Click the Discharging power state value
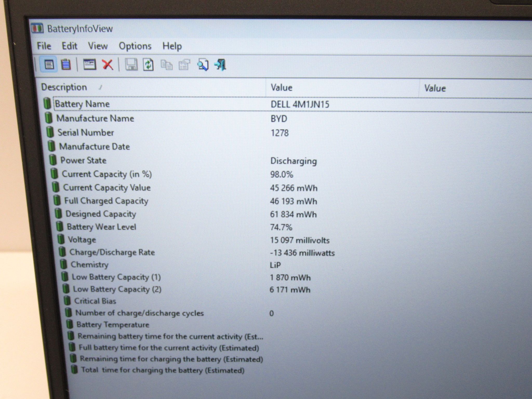This screenshot has height=399, width=532. (294, 161)
